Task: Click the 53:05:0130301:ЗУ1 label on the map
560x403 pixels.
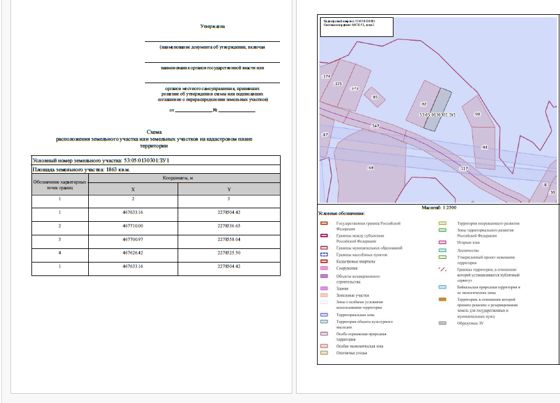Action: (437, 115)
